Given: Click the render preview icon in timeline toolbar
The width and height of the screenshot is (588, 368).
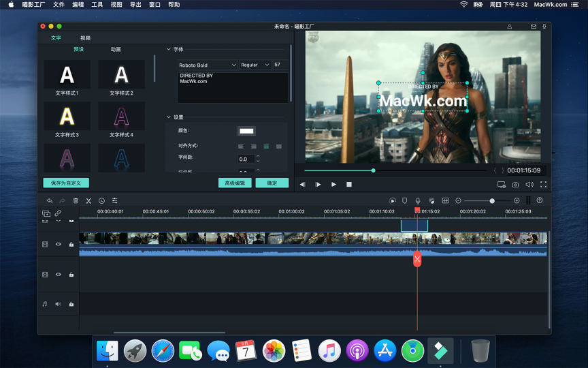Looking at the screenshot, I should (392, 201).
